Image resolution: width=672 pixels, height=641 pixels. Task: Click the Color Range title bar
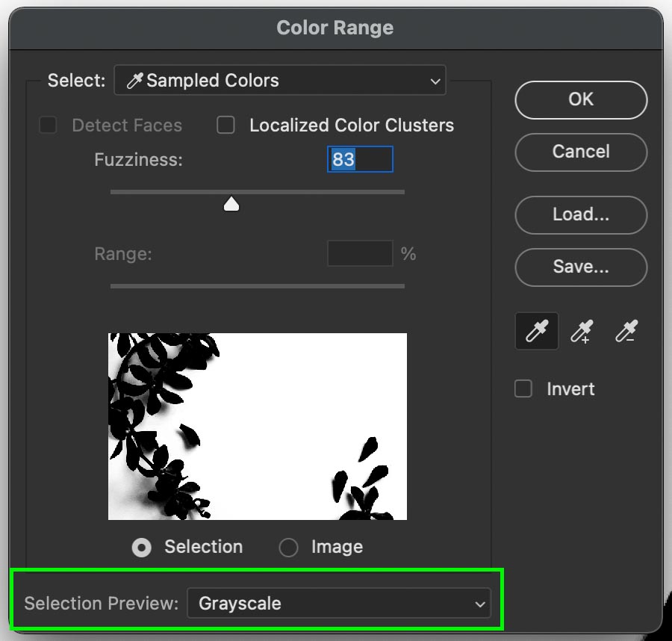(335, 28)
